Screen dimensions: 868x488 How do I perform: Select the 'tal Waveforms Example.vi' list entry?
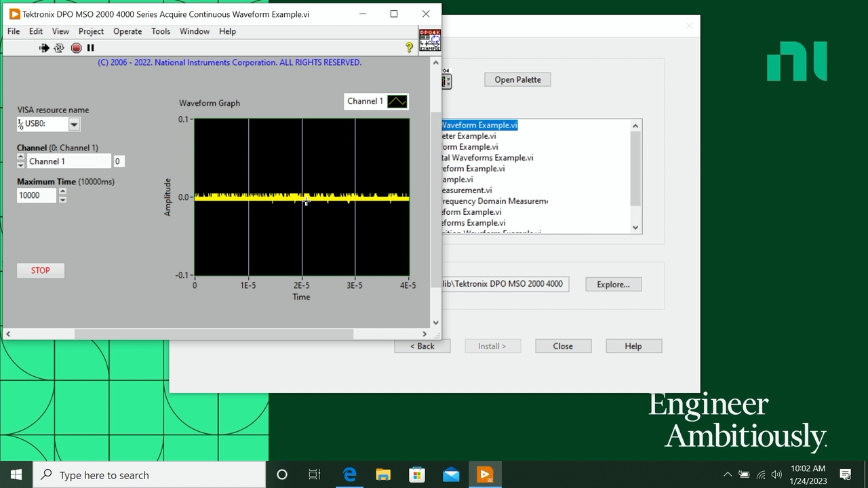488,158
